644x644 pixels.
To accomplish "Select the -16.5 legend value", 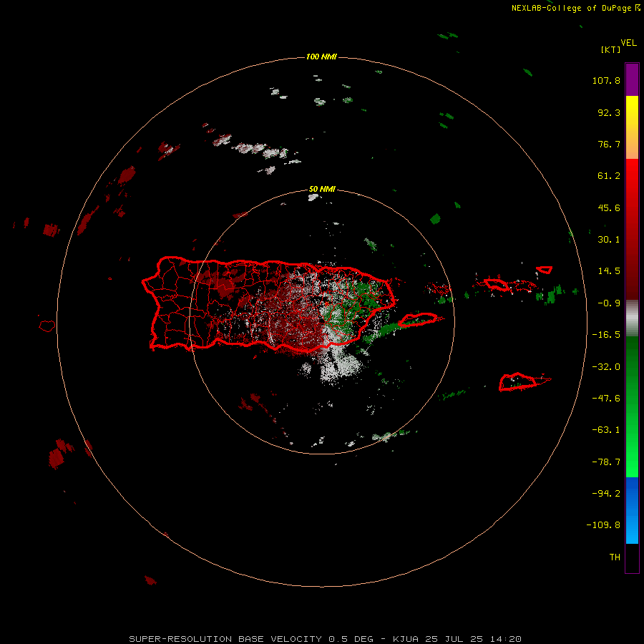I will 606,335.
